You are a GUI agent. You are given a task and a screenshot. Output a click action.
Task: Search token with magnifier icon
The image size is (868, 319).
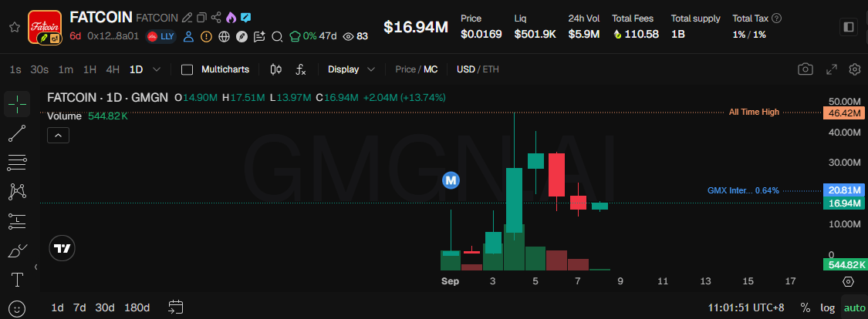[x=277, y=37]
